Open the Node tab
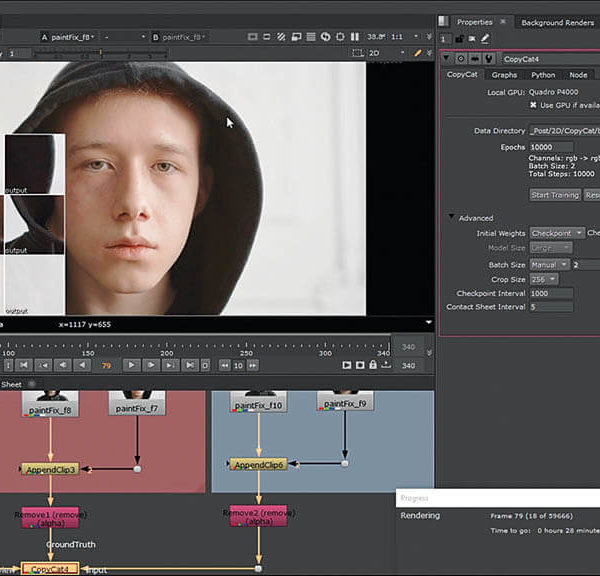600x576 pixels. point(578,75)
